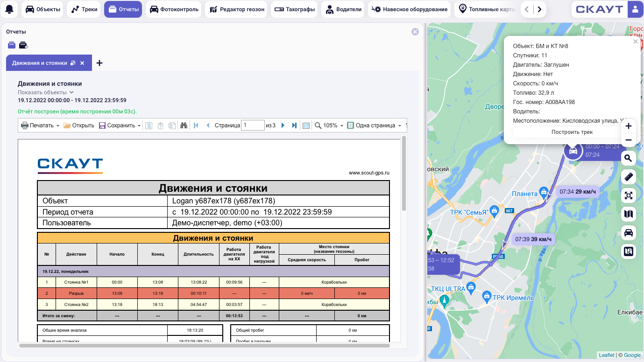Toggle vehicle display car button on map
The height and width of the screenshot is (362, 644).
629,233
